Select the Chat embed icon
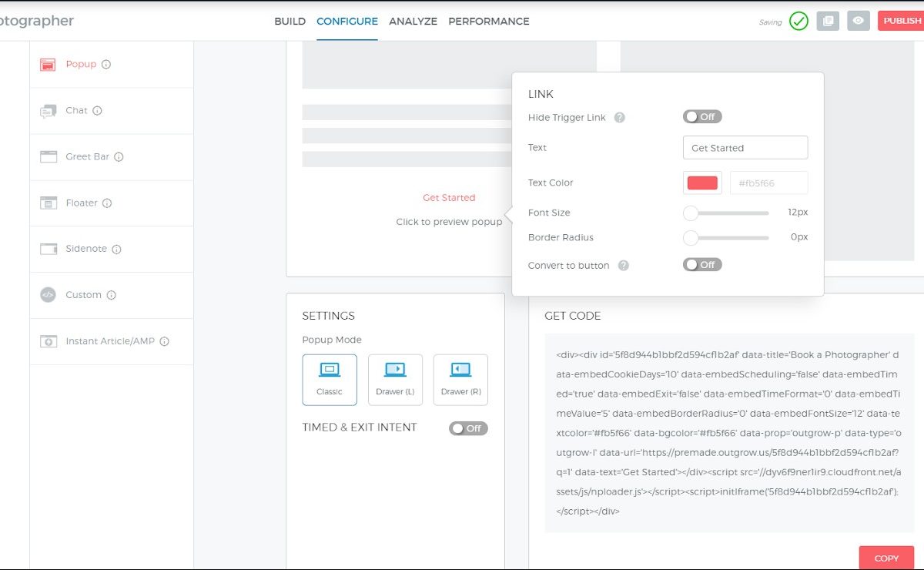This screenshot has width=924, height=570. [x=48, y=111]
